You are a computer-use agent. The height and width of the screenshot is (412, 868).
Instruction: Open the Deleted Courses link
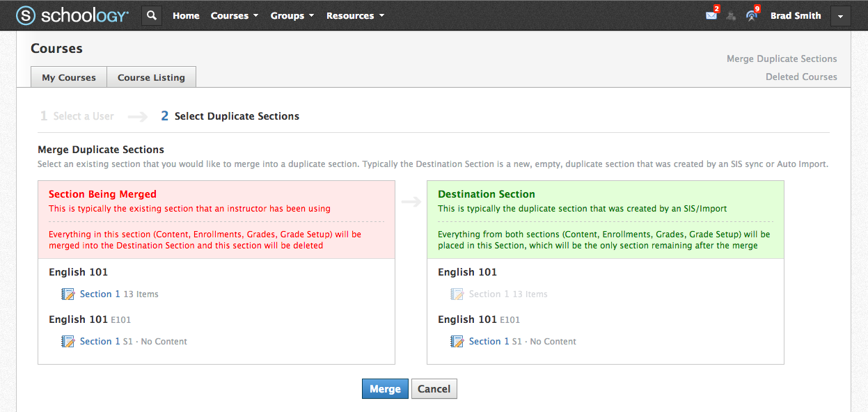pos(801,77)
